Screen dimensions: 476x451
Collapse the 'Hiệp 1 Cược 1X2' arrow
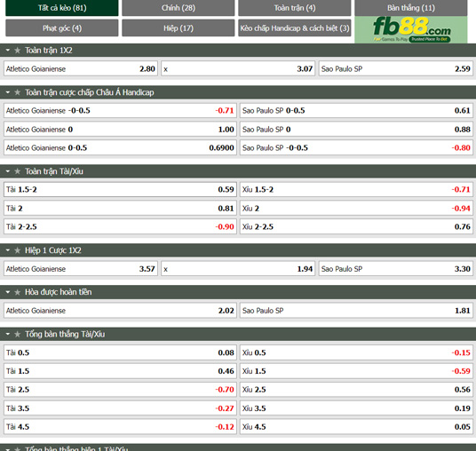(8, 250)
